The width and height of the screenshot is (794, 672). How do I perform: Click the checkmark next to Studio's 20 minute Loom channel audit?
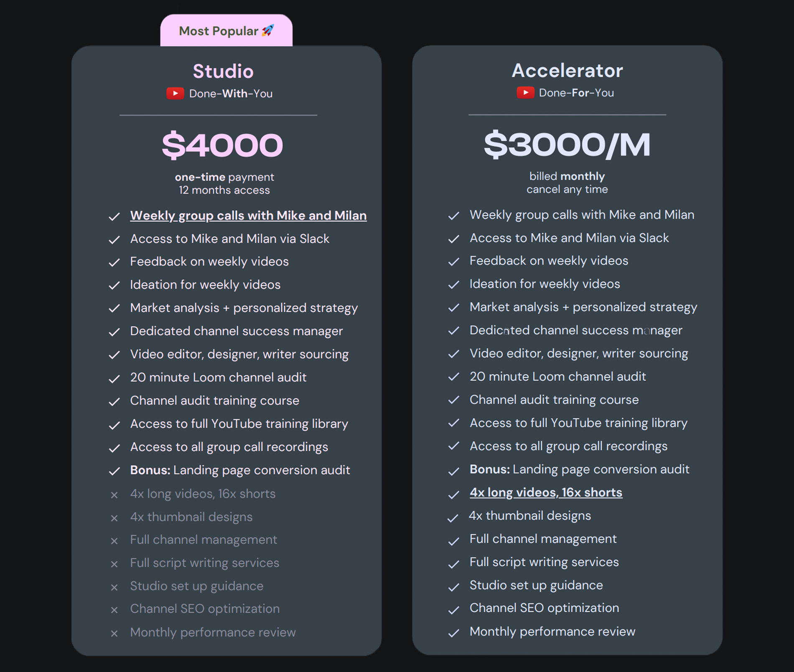point(114,379)
